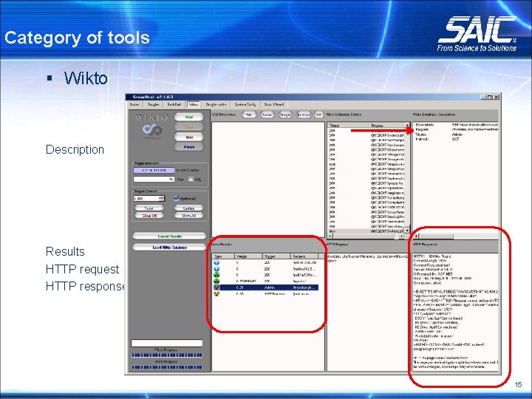Click the scroll-down arrow of the Nikto database list
Viewport: 532px width, 399px height.
[407, 231]
